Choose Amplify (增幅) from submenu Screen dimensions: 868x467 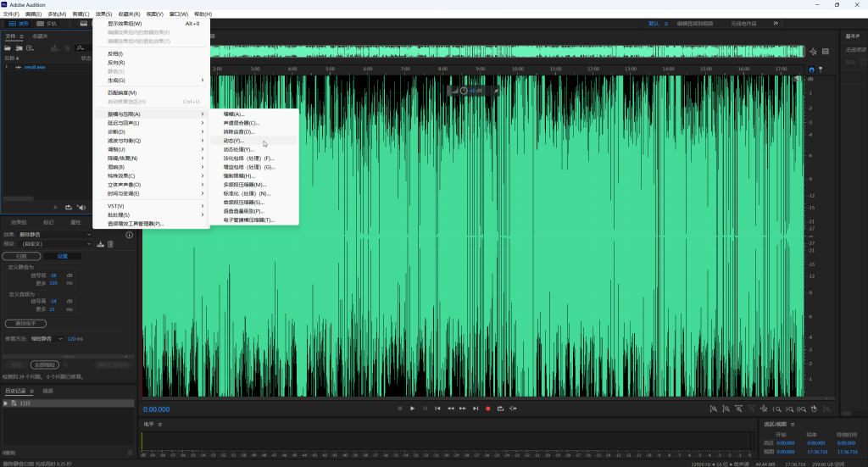(253, 114)
